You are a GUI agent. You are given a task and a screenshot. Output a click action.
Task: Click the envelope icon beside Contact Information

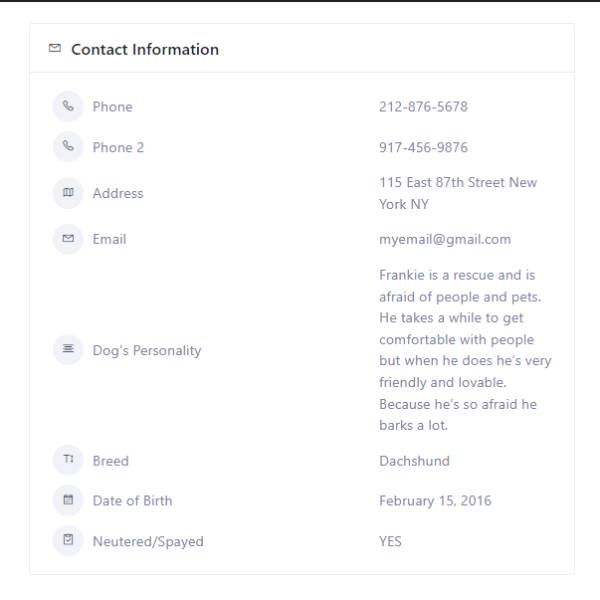[55, 48]
